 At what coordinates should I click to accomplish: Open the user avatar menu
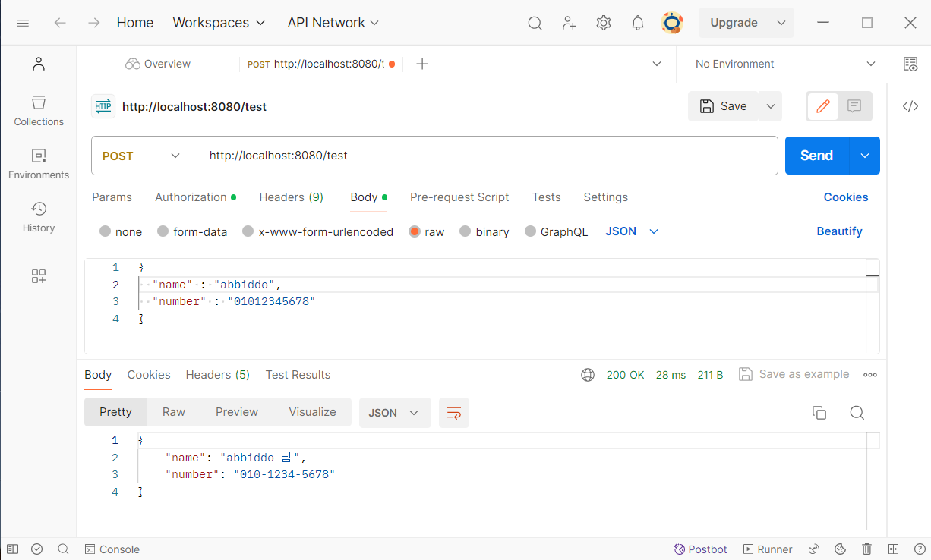(672, 23)
